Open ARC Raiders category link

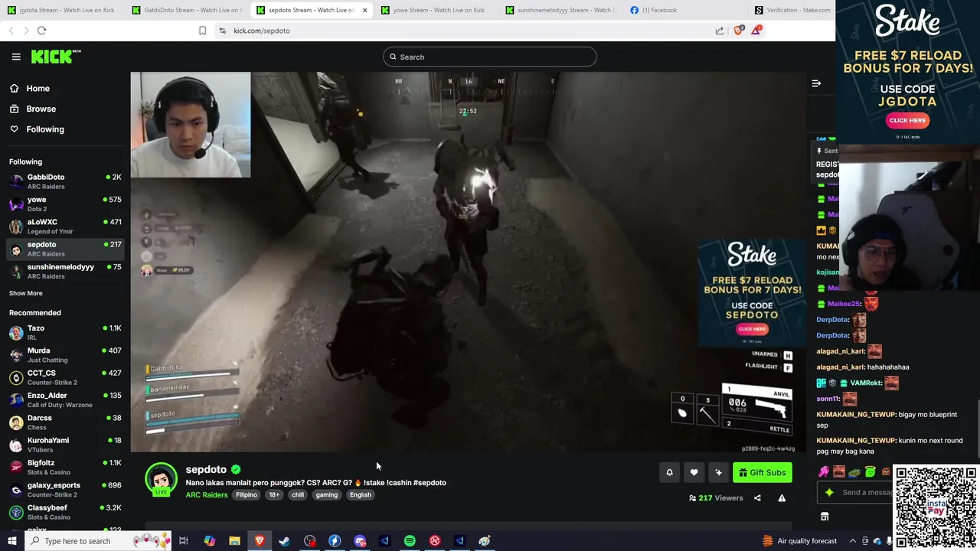pyautogui.click(x=207, y=495)
